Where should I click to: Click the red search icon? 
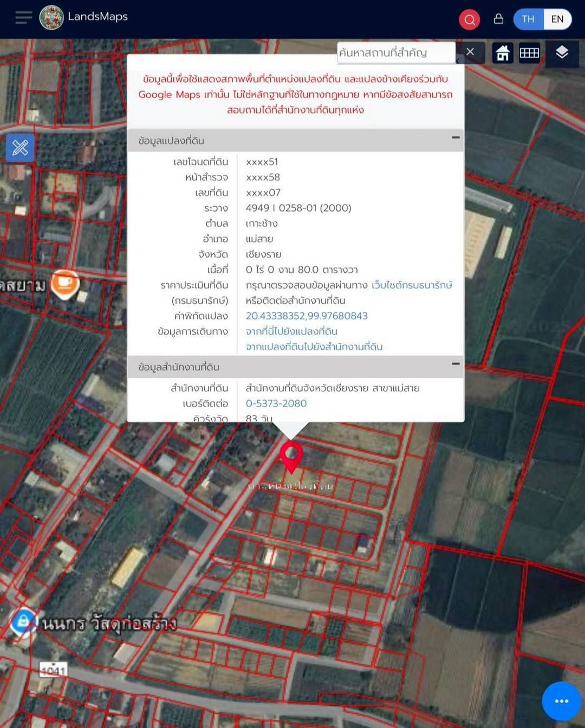pos(470,19)
